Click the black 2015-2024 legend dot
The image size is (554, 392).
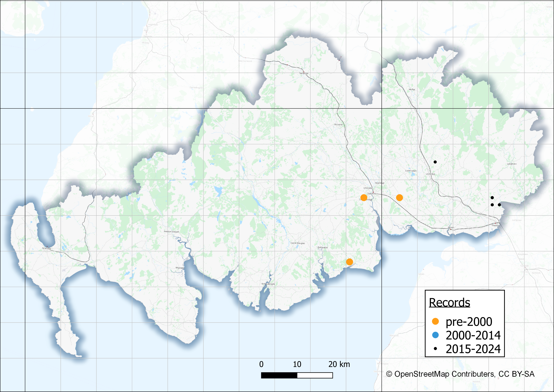point(435,349)
